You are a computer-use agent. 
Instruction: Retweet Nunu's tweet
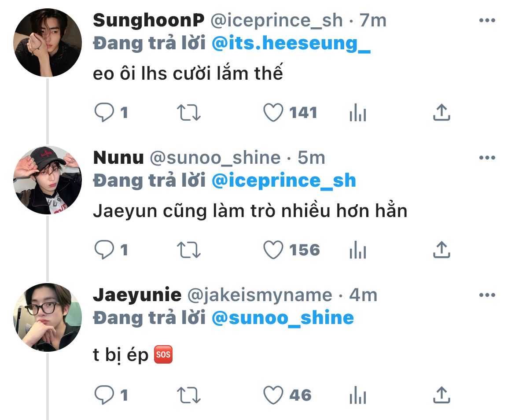(189, 250)
